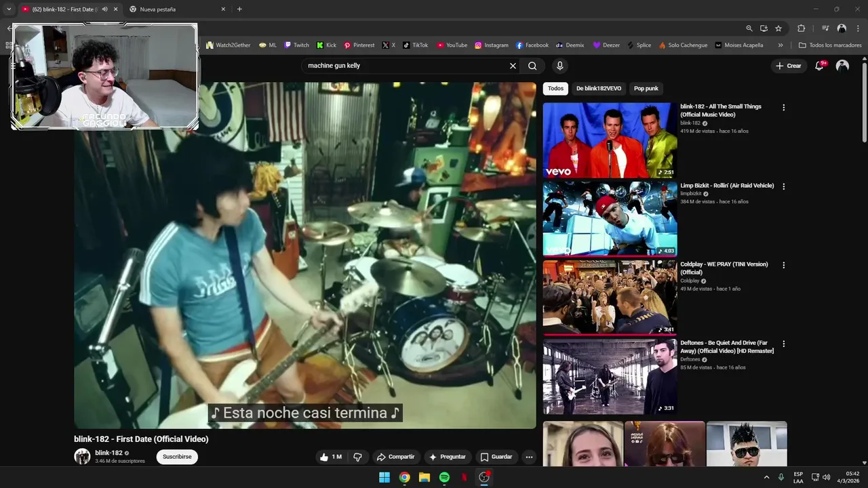Open Deftones Be Quiet And Drive thumbnail
Viewport: 868px width, 488px height.
610,376
